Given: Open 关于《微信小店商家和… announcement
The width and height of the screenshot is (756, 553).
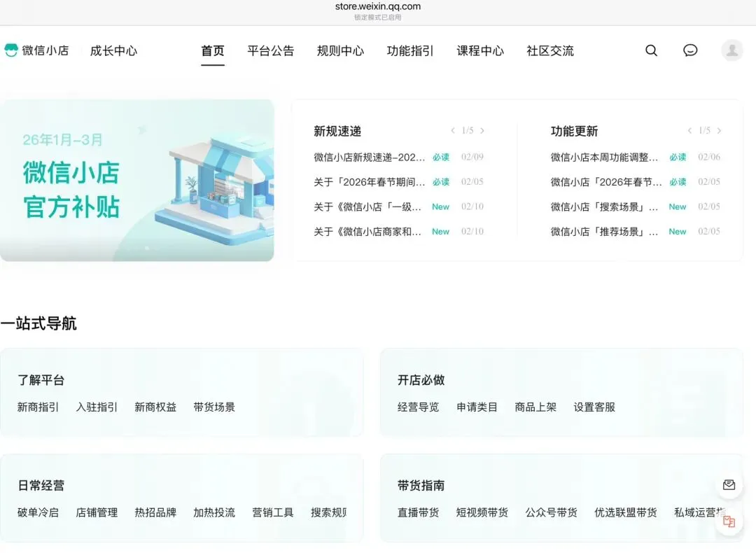Looking at the screenshot, I should point(368,232).
